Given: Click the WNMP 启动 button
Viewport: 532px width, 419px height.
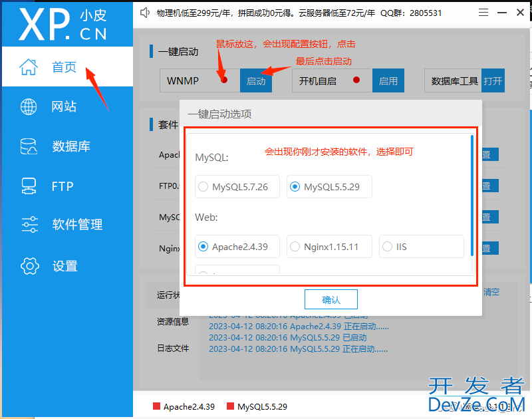Looking at the screenshot, I should coord(256,80).
